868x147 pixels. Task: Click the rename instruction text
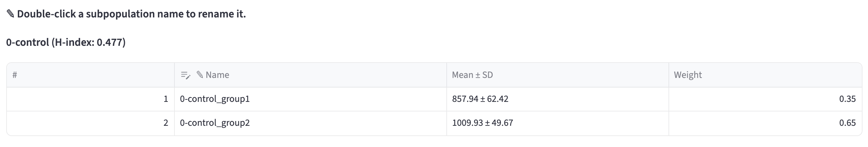[x=131, y=14]
